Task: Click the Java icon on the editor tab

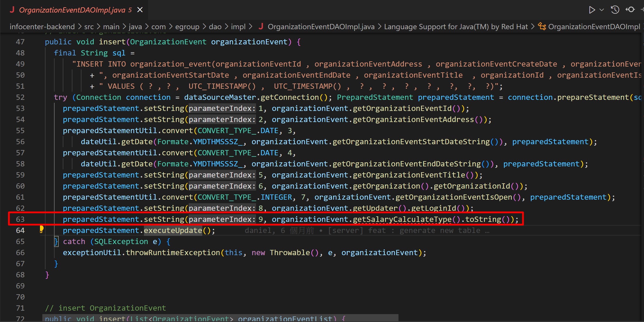Action: point(12,10)
